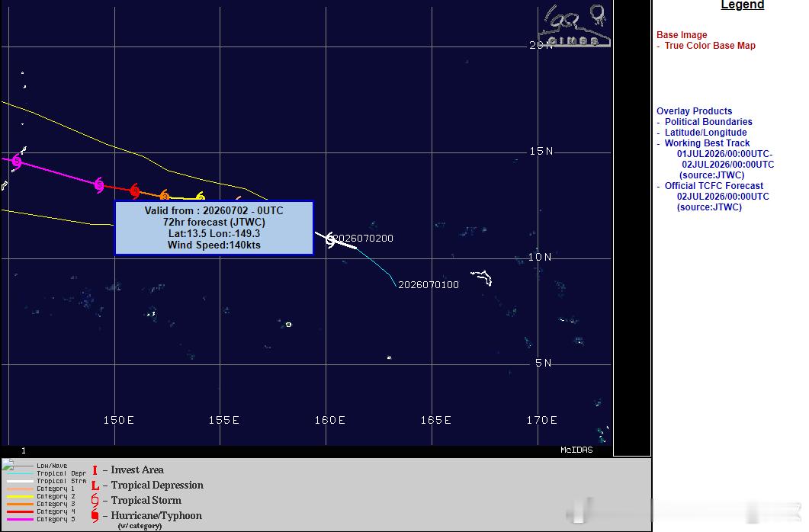This screenshot has height=532, width=809.
Task: Click the 'Category 5' key label
Action: 56,519
